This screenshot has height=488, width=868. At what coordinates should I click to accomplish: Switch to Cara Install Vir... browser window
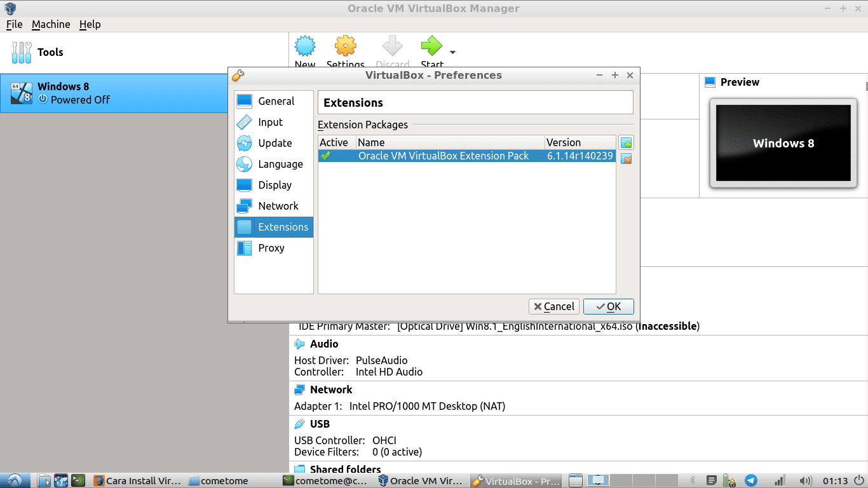(139, 481)
